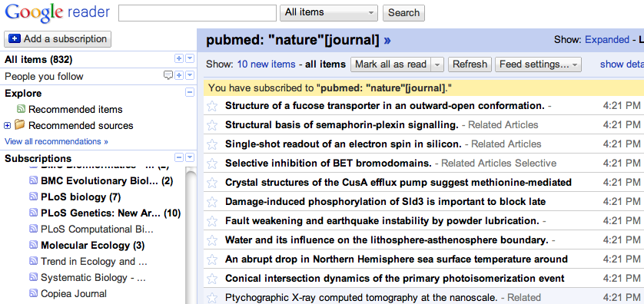
Task: Open BMC Evolutionary Biol subscription
Action: 107,181
